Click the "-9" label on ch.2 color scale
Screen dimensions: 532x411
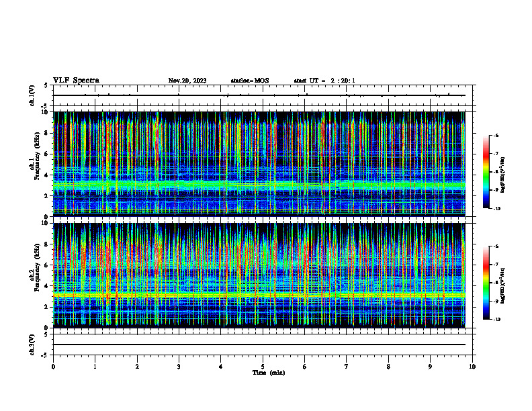click(x=496, y=301)
